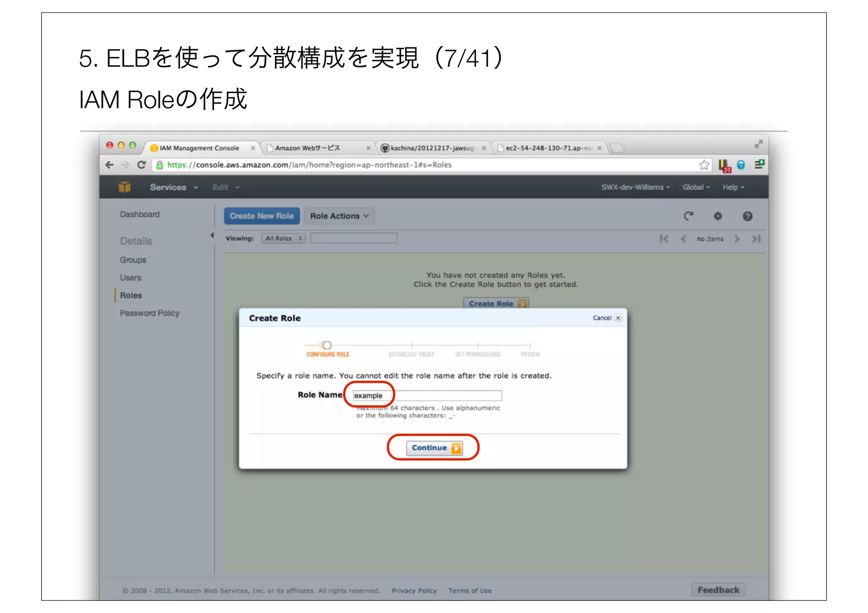Click Continue in the Create Role dialog

pos(434,448)
